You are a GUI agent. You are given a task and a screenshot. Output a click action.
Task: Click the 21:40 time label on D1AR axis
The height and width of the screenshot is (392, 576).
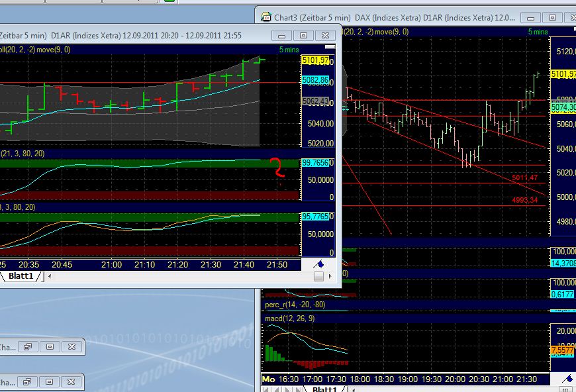[244, 264]
